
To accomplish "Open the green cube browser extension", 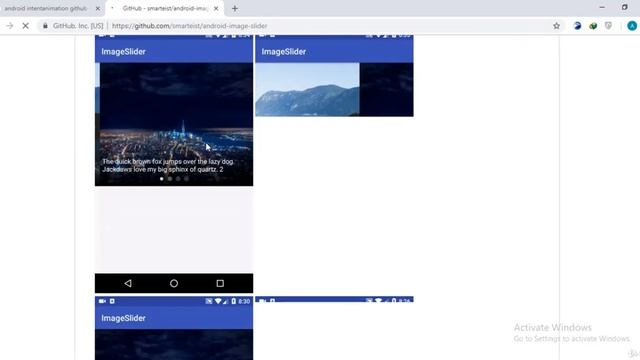I will click(x=593, y=26).
